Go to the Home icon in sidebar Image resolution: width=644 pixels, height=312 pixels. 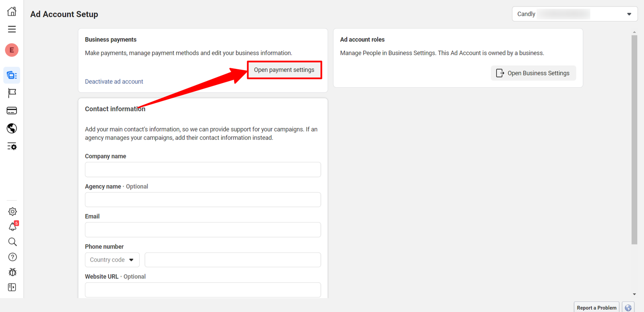pos(12,11)
